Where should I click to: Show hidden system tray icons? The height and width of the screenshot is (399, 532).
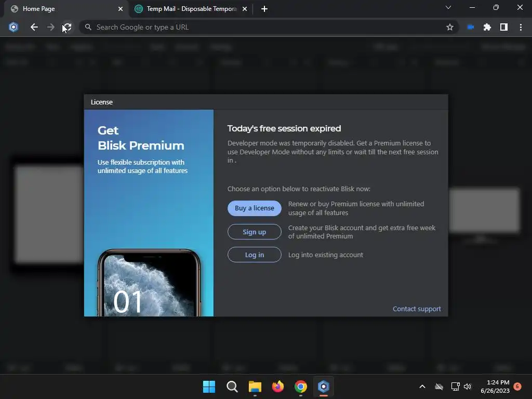(422, 387)
